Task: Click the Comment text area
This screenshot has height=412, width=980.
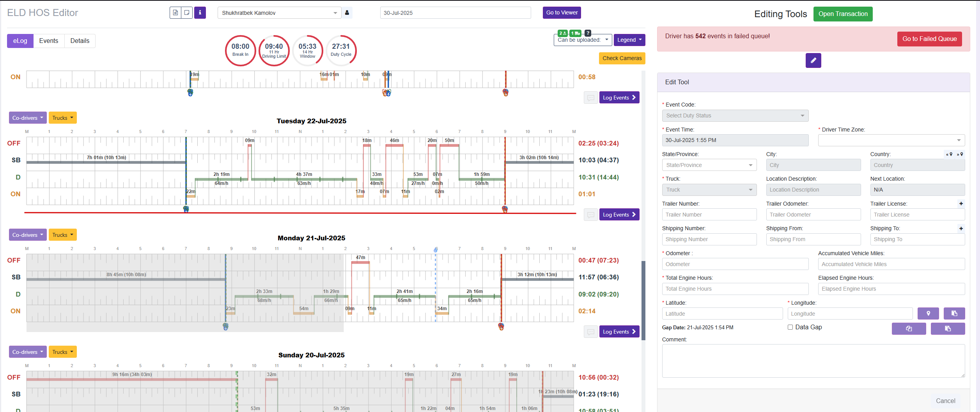Action: pos(813,361)
